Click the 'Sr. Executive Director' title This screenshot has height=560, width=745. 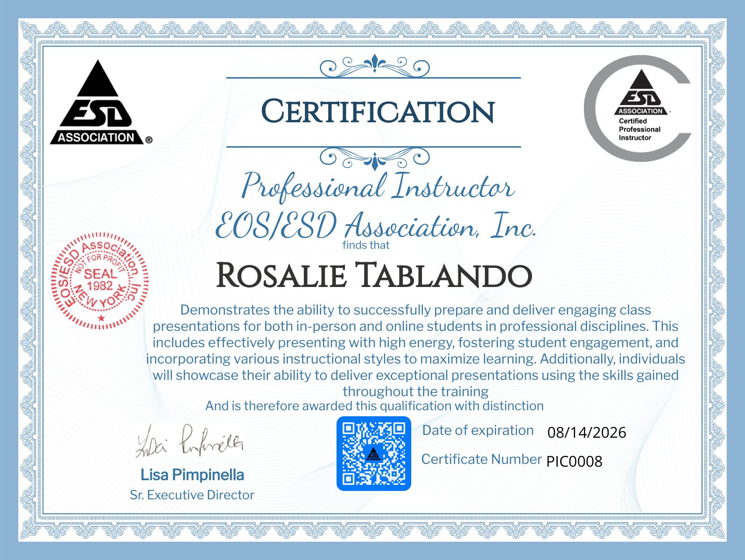(x=192, y=495)
